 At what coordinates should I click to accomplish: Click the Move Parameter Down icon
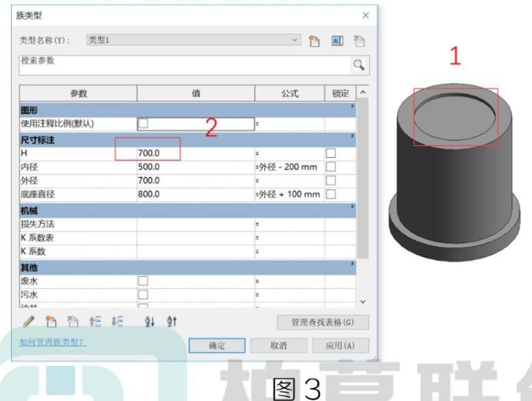(x=117, y=321)
